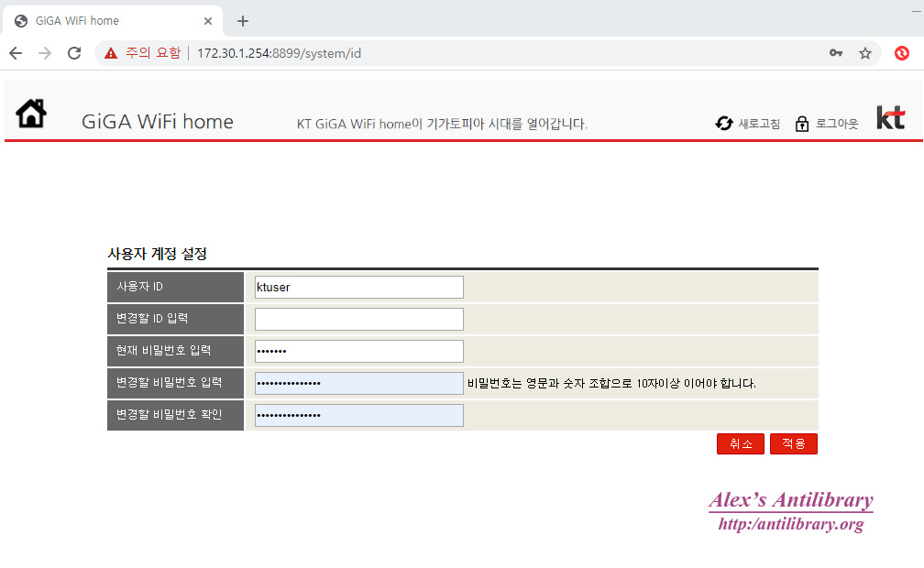Image resolution: width=924 pixels, height=568 pixels.
Task: Click the 변경할 비밀번호 확인 row label
Action: click(x=169, y=414)
